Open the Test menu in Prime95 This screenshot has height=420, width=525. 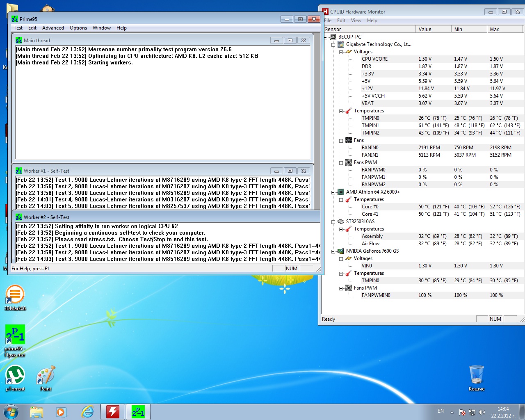18,28
